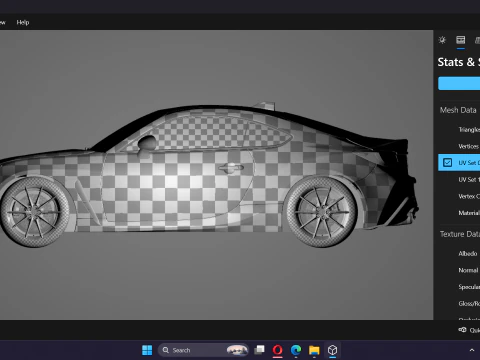Switch to the Environment & Lighting tab
480x360 pixels.
pos(442,40)
